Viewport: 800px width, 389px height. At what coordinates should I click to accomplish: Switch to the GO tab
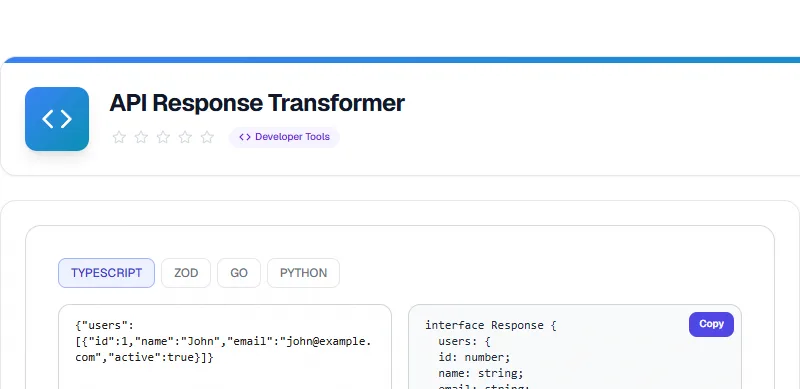(x=239, y=273)
